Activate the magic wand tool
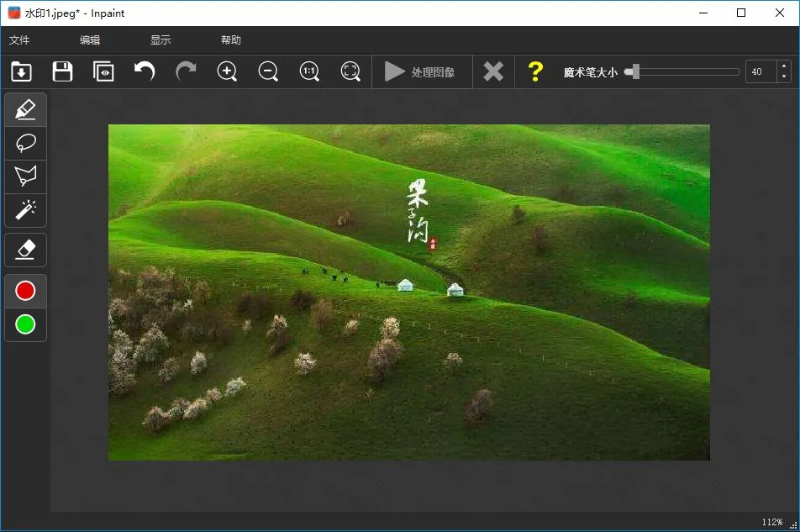The image size is (800, 532). 25,209
